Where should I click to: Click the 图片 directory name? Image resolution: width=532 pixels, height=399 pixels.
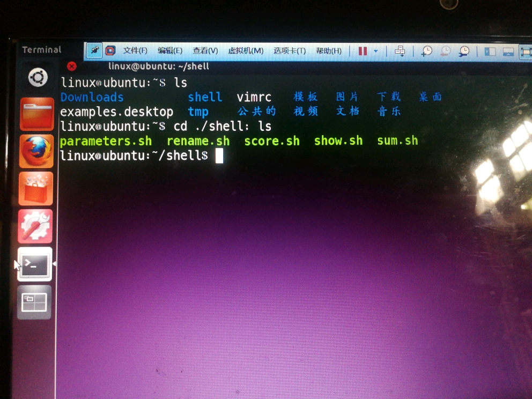[x=347, y=97]
